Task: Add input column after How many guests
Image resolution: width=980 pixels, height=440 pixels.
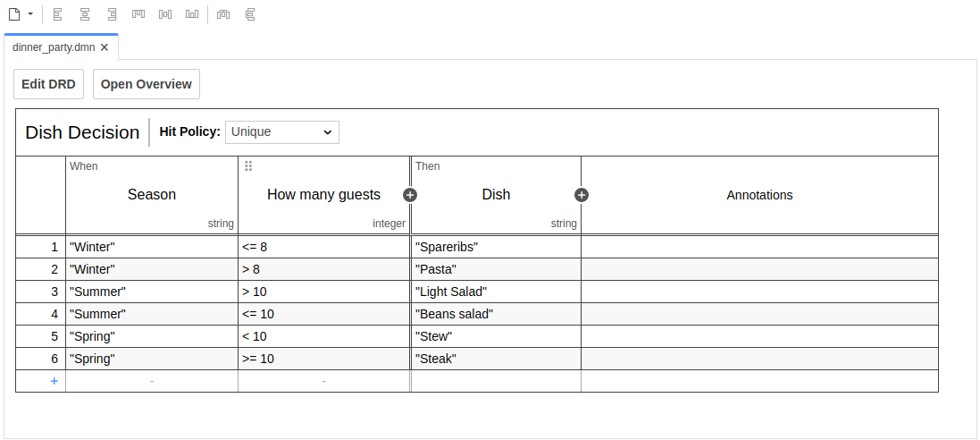Action: pyautogui.click(x=410, y=195)
